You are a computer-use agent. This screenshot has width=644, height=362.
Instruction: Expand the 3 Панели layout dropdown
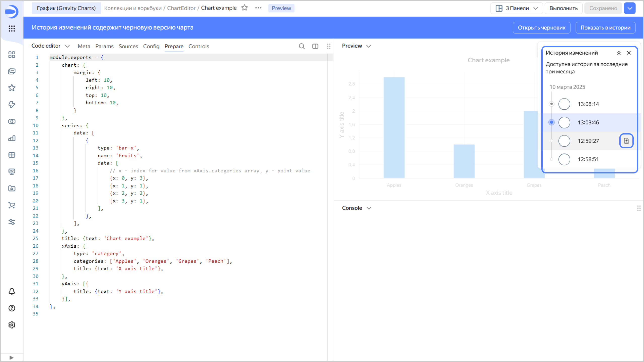(x=517, y=8)
